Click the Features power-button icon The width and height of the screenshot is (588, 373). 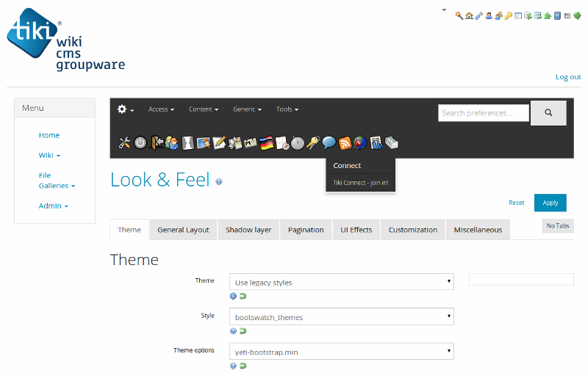[x=140, y=142]
